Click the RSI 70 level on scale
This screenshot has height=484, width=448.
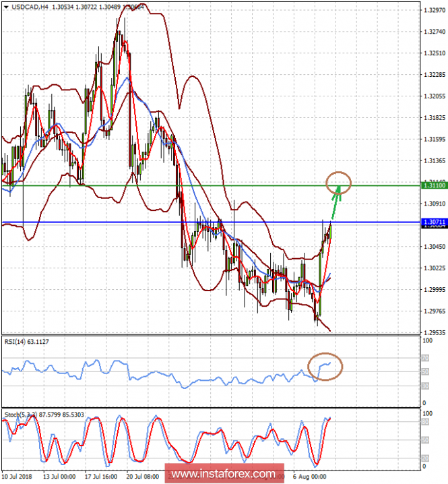426,359
